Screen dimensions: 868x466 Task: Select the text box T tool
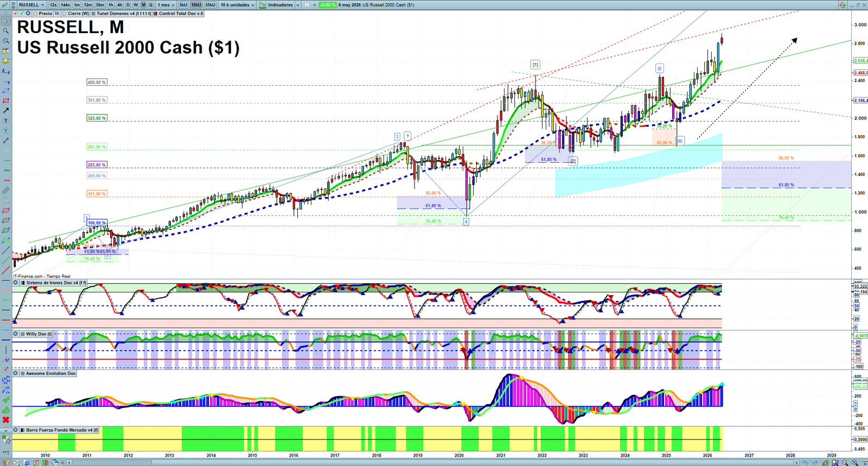tap(5, 120)
